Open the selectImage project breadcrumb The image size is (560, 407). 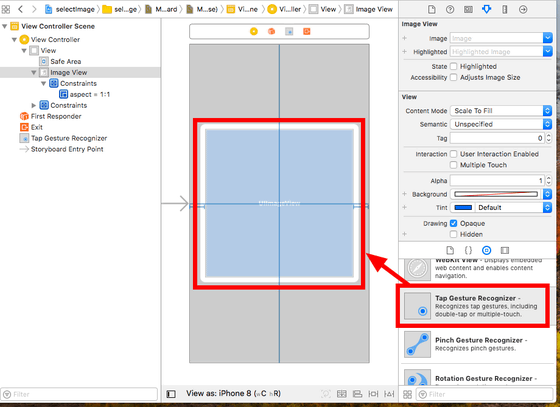click(x=70, y=9)
